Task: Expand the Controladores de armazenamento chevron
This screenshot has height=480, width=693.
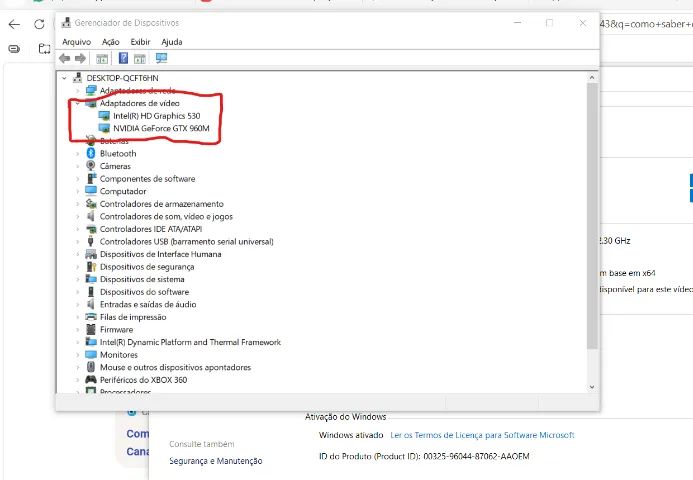Action: click(x=78, y=204)
